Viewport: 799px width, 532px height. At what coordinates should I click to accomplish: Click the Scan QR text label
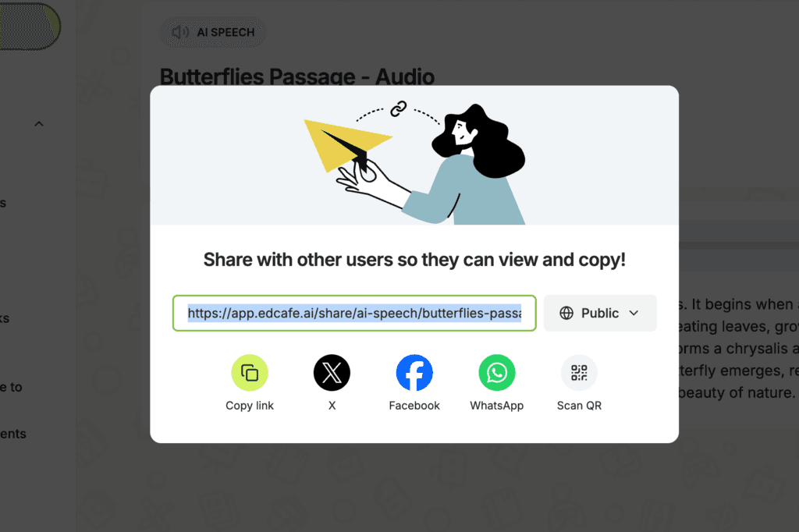click(x=580, y=406)
